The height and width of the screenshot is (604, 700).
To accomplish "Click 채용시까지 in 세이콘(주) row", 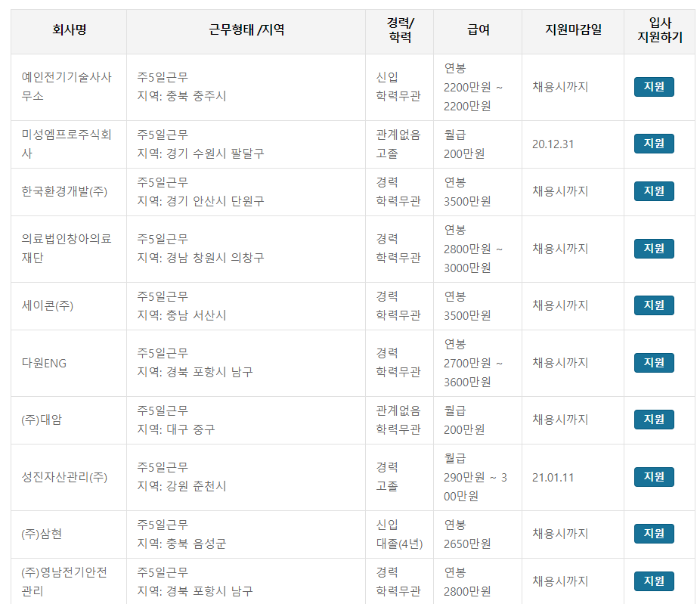I will point(560,305).
